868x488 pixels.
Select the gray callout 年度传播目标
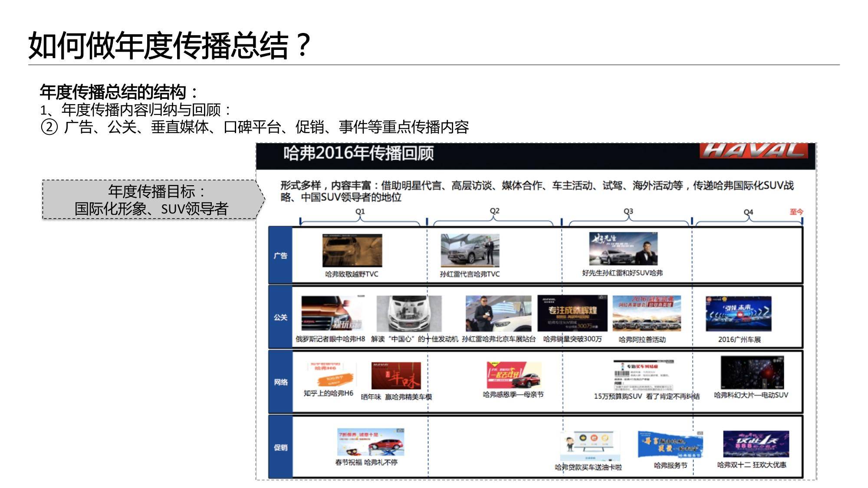coord(153,200)
